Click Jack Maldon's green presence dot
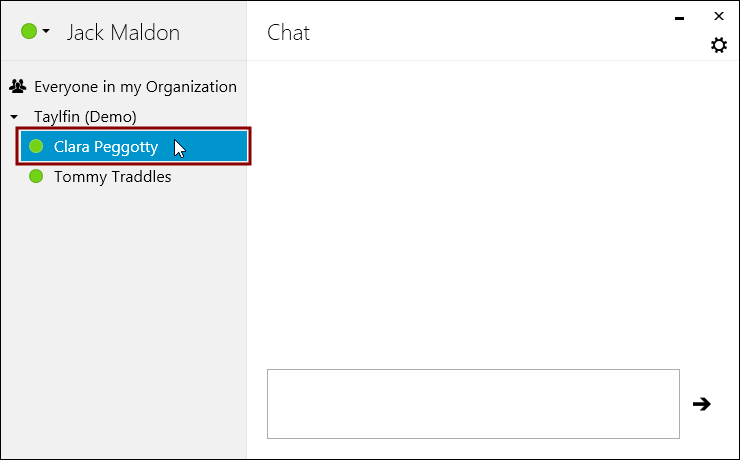The width and height of the screenshot is (740, 460). [x=29, y=32]
